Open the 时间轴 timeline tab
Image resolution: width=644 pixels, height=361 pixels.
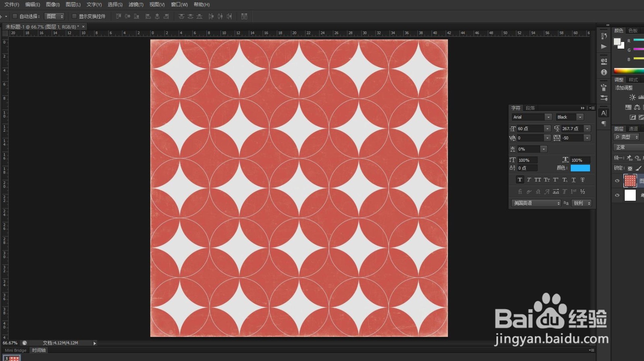(39, 351)
